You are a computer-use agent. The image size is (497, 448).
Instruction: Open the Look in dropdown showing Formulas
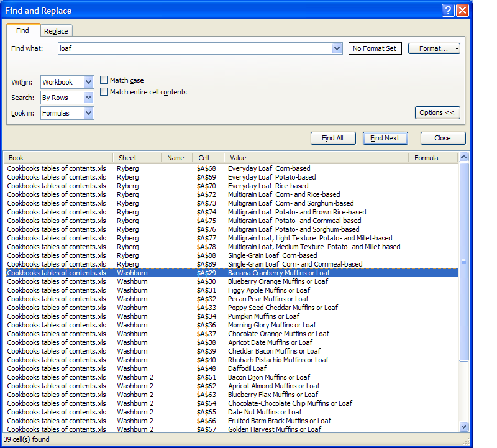click(x=88, y=113)
